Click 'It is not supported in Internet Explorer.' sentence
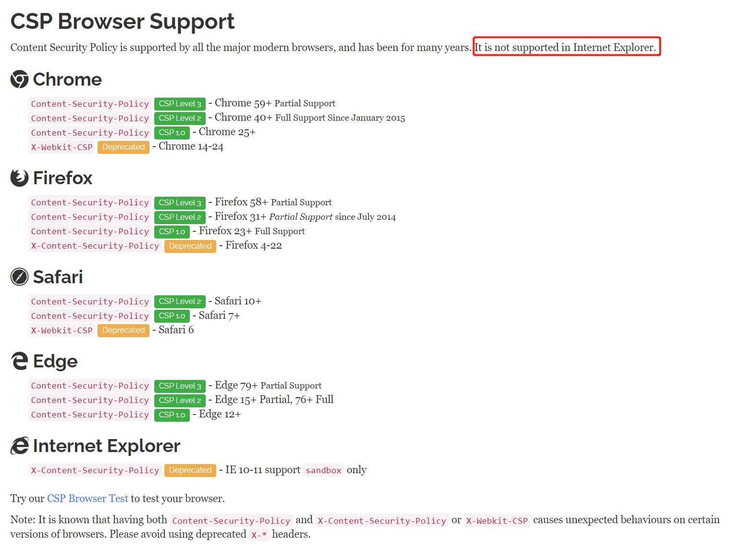This screenshot has width=756, height=554. pyautogui.click(x=565, y=47)
